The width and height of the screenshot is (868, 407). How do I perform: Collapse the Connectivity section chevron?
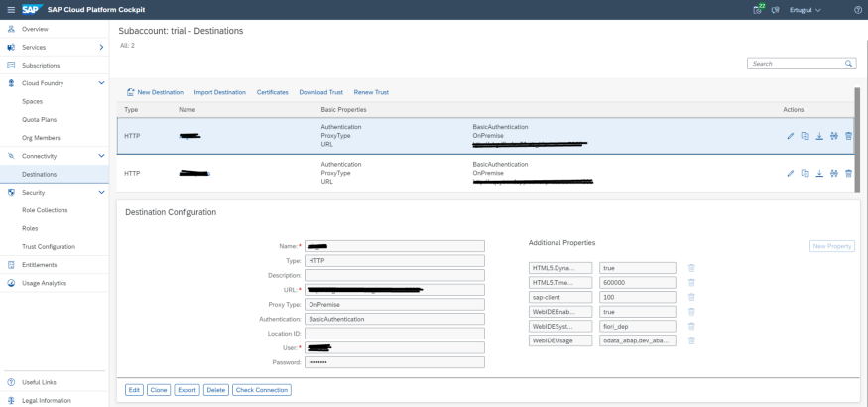coord(101,156)
